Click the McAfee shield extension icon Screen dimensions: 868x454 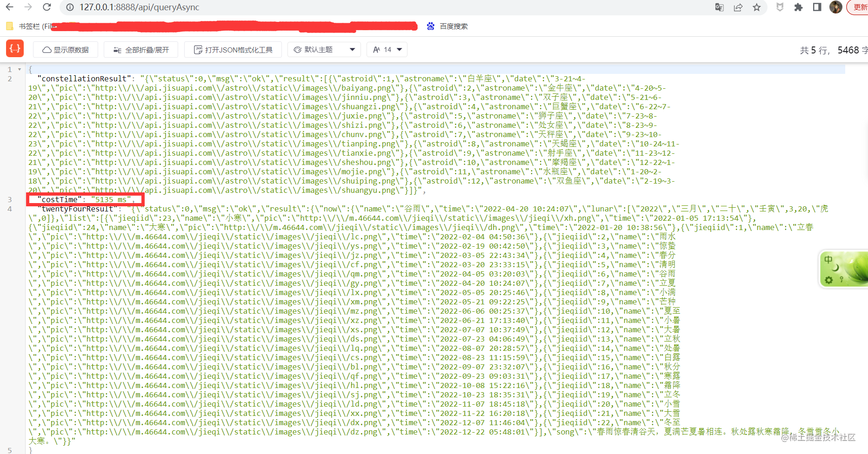[x=780, y=7]
